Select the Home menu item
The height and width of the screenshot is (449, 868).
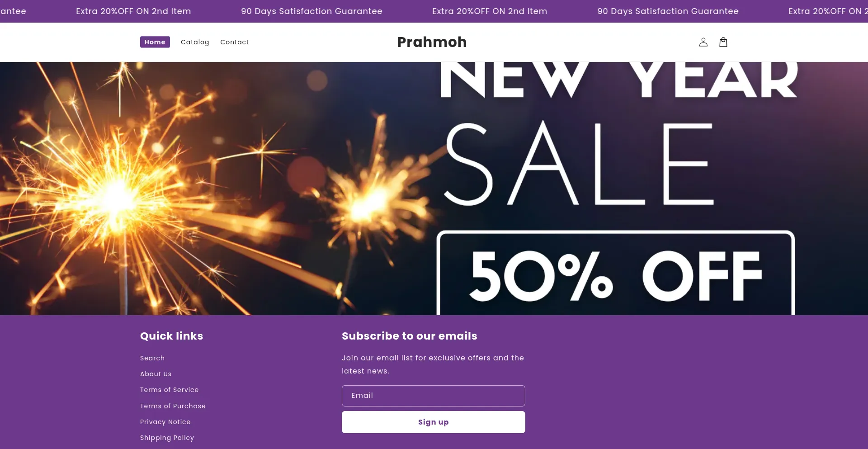155,42
